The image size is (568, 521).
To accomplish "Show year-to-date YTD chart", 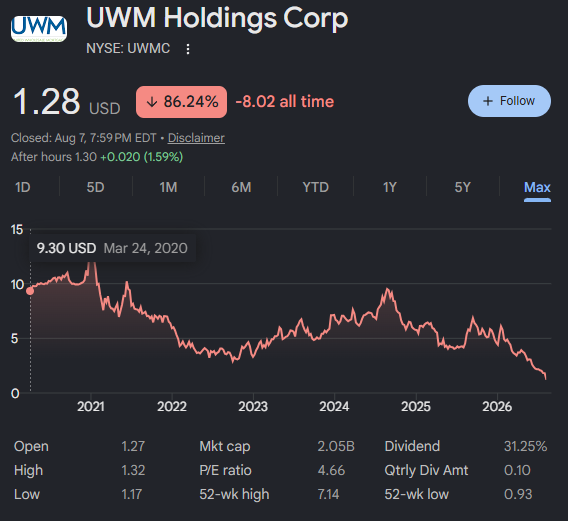I will coord(316,187).
